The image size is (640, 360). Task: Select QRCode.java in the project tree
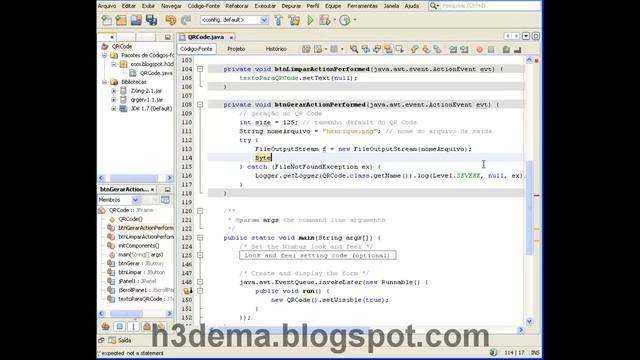156,73
